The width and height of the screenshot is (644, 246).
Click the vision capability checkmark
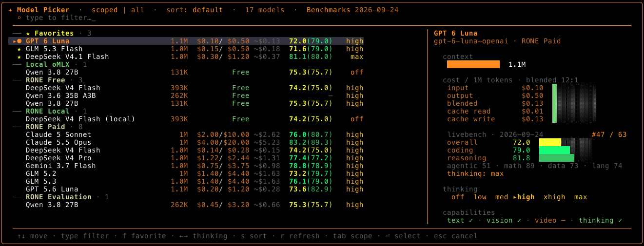click(x=519, y=220)
